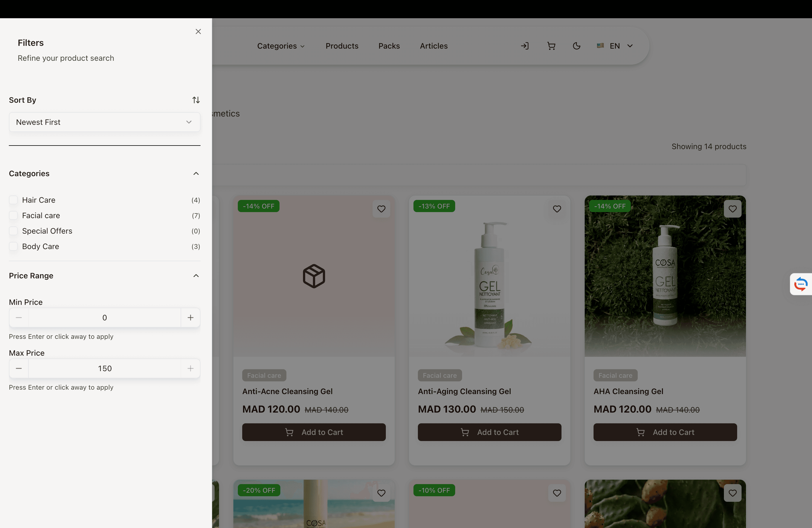Check the Facial care category checkbox
The height and width of the screenshot is (528, 812).
click(x=13, y=216)
